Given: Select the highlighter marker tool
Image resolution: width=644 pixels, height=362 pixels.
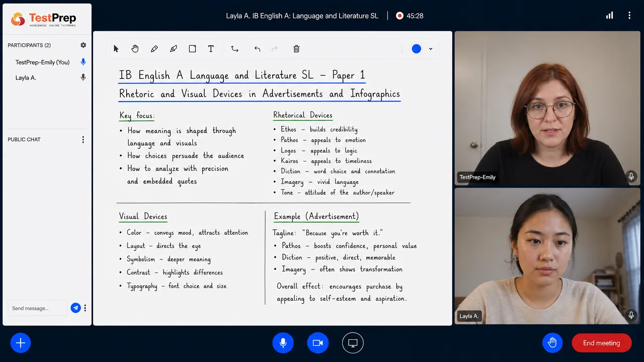Looking at the screenshot, I should (x=173, y=49).
